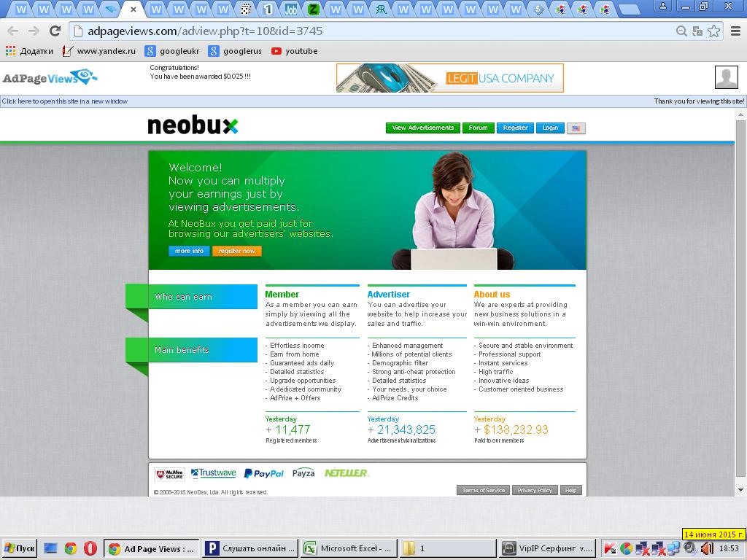Open the googleukr bookmark
This screenshot has height=560, width=747.
click(172, 51)
